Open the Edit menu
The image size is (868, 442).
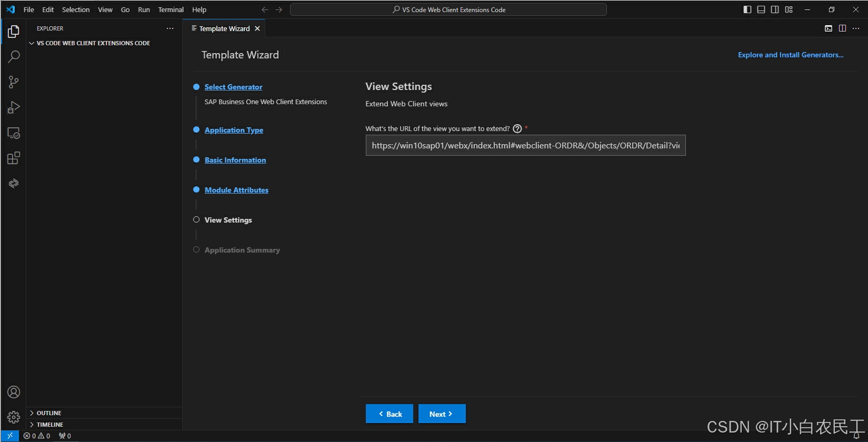48,9
